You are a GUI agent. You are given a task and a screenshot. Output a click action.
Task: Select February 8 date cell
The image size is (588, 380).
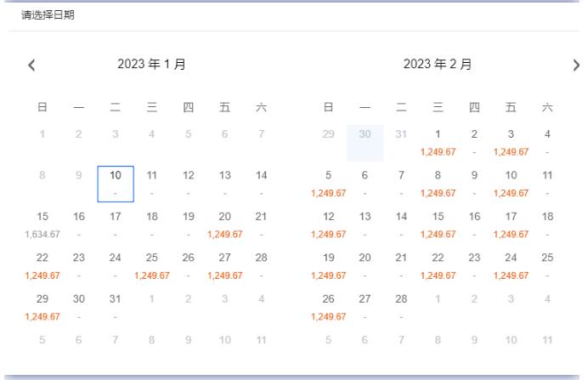click(438, 184)
